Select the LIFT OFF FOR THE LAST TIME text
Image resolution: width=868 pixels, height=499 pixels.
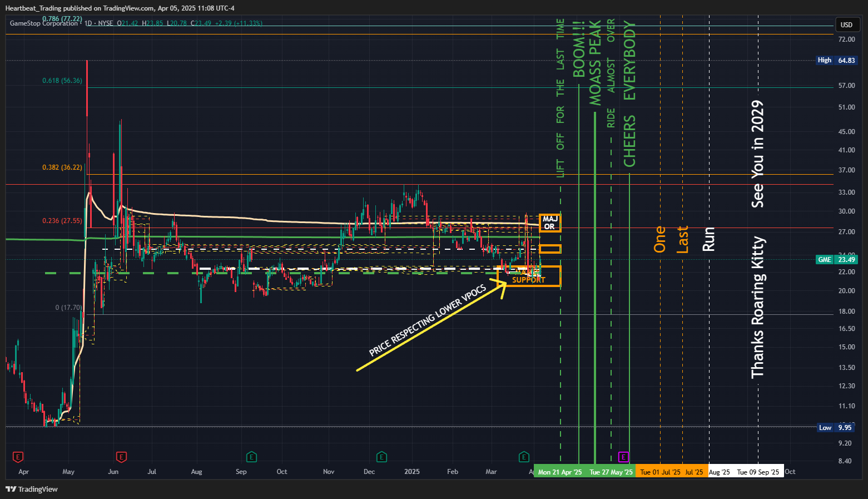pos(561,98)
